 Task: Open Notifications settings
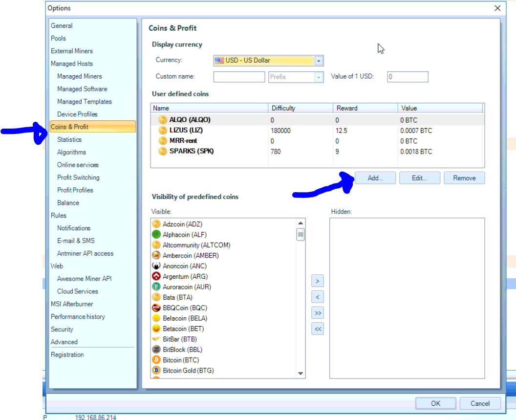74,228
